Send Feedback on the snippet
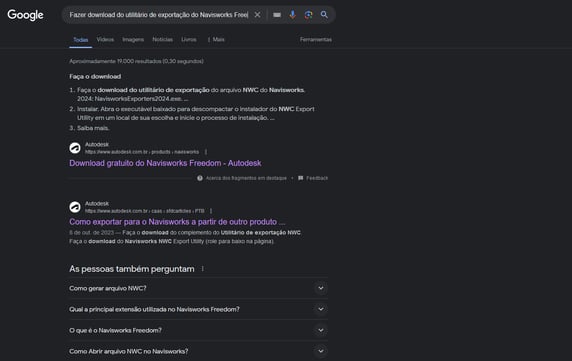The width and height of the screenshot is (572, 361). pos(313,178)
